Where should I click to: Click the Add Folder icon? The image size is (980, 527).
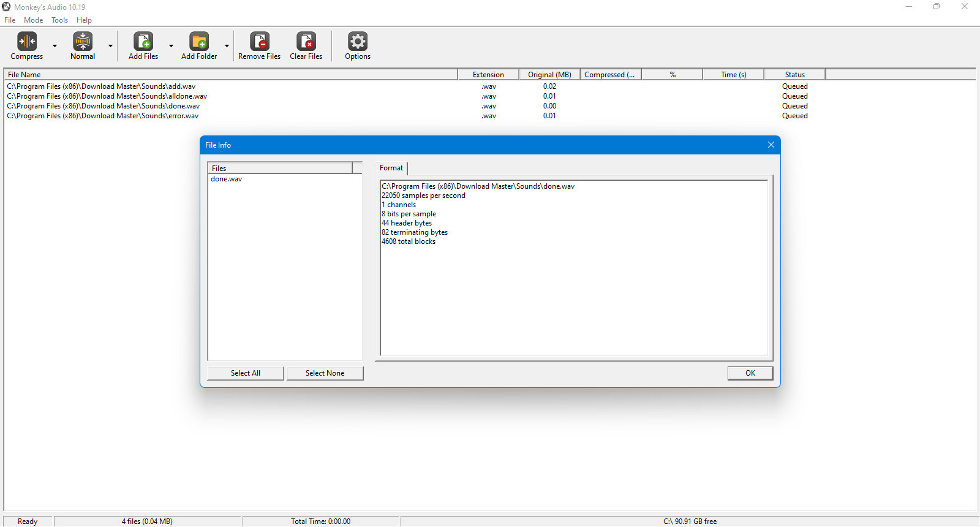tap(199, 41)
